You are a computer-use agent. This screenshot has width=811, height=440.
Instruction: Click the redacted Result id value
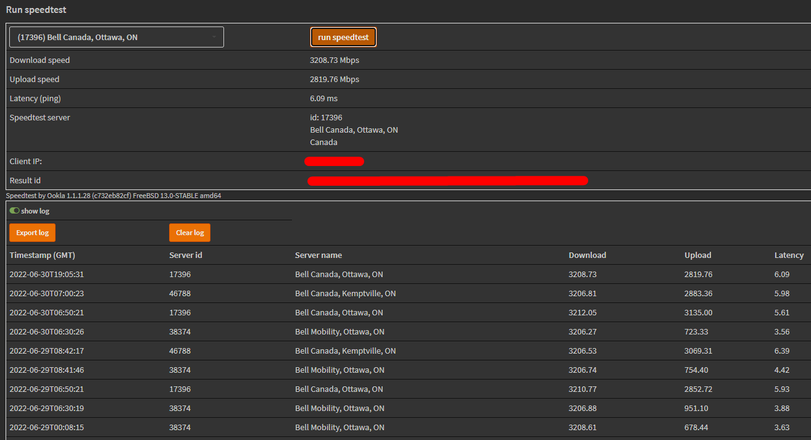tap(447, 180)
